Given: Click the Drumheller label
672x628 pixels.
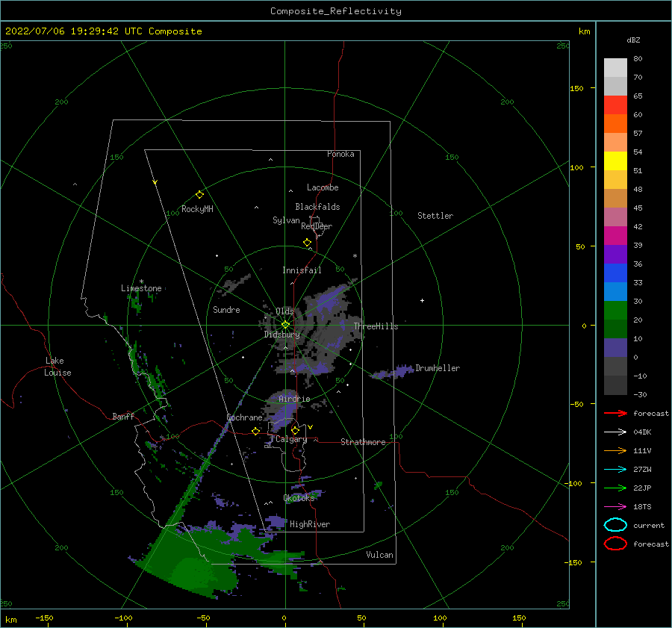Looking at the screenshot, I should 438,368.
